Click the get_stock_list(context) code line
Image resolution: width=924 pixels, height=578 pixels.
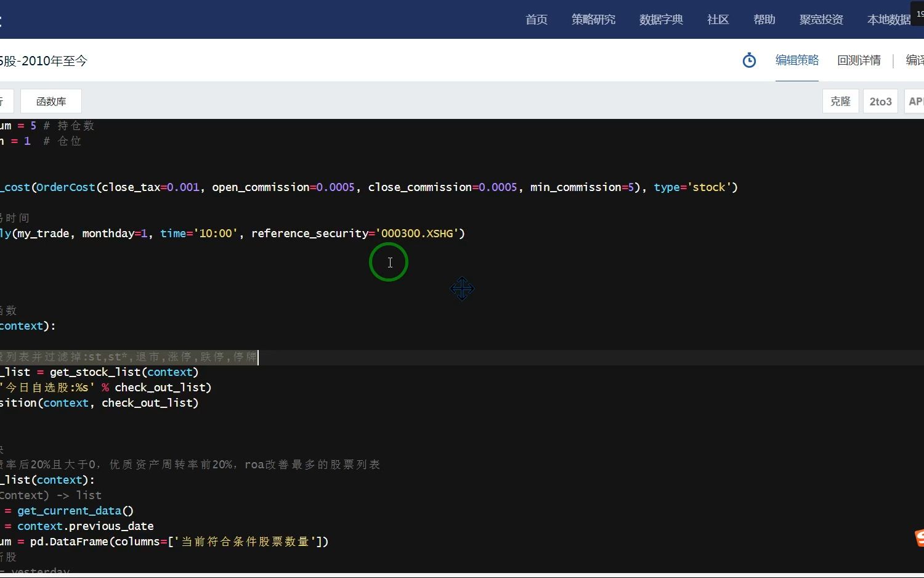pyautogui.click(x=99, y=372)
